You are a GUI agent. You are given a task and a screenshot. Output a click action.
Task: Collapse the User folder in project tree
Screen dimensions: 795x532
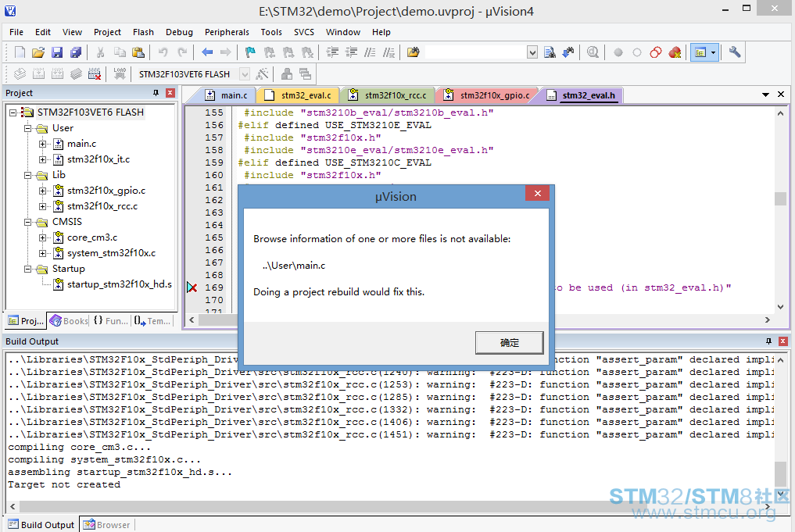[x=28, y=128]
